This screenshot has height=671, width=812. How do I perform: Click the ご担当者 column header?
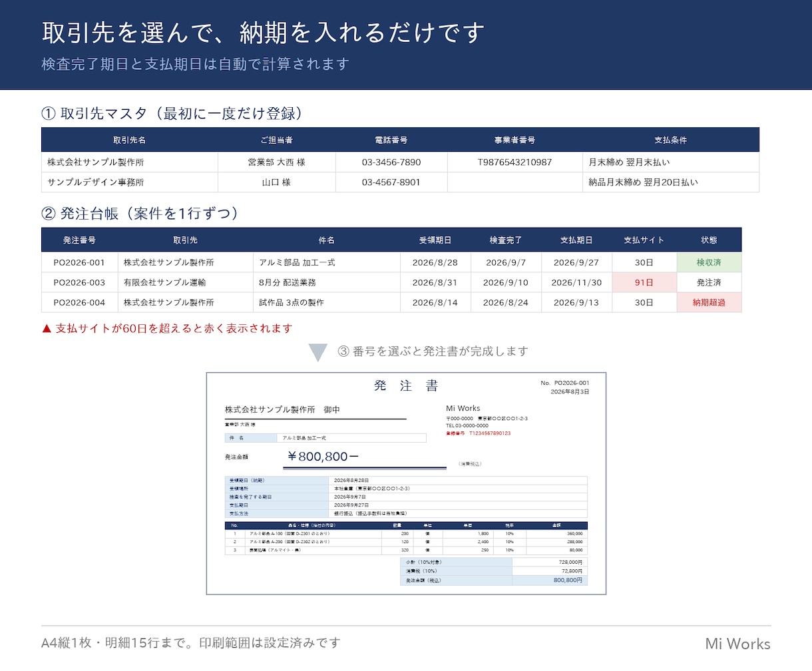[277, 140]
